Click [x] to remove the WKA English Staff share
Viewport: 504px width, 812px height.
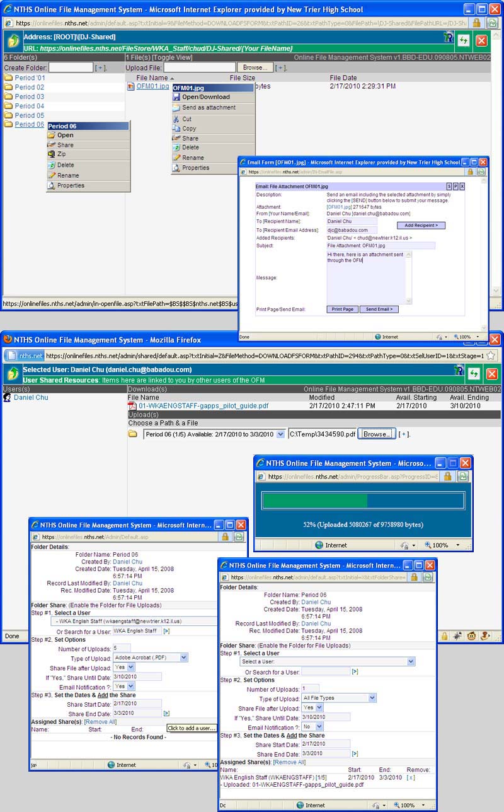(411, 778)
